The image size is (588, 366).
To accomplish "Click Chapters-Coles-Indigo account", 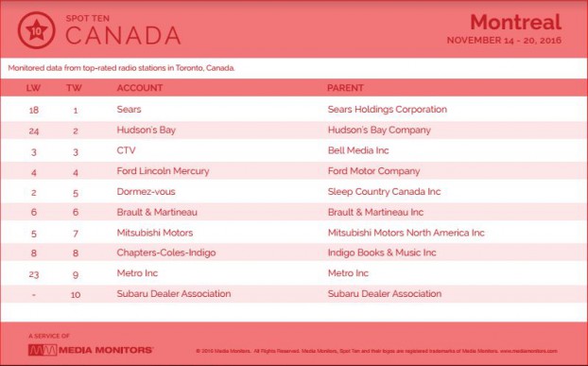I will [166, 253].
